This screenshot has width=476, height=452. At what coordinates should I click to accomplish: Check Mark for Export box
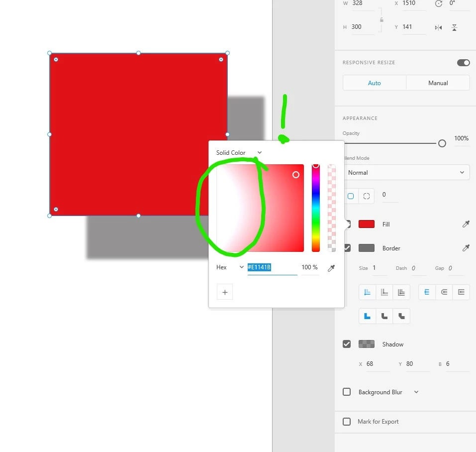[347, 422]
